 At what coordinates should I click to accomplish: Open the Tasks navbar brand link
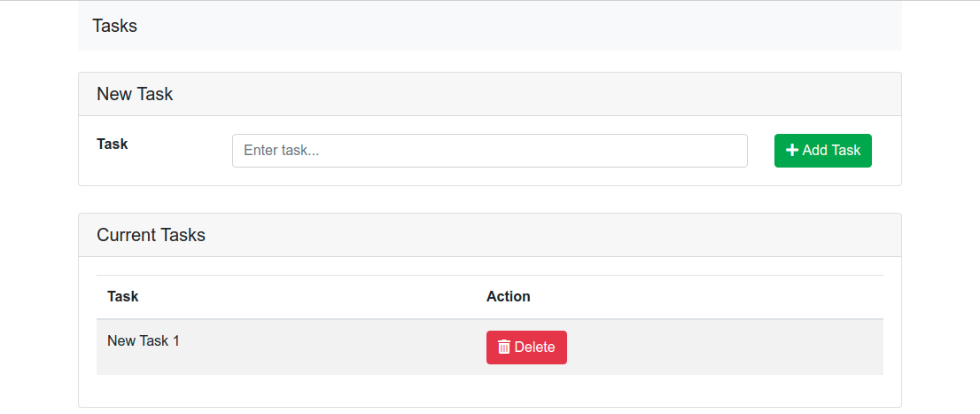coord(115,26)
